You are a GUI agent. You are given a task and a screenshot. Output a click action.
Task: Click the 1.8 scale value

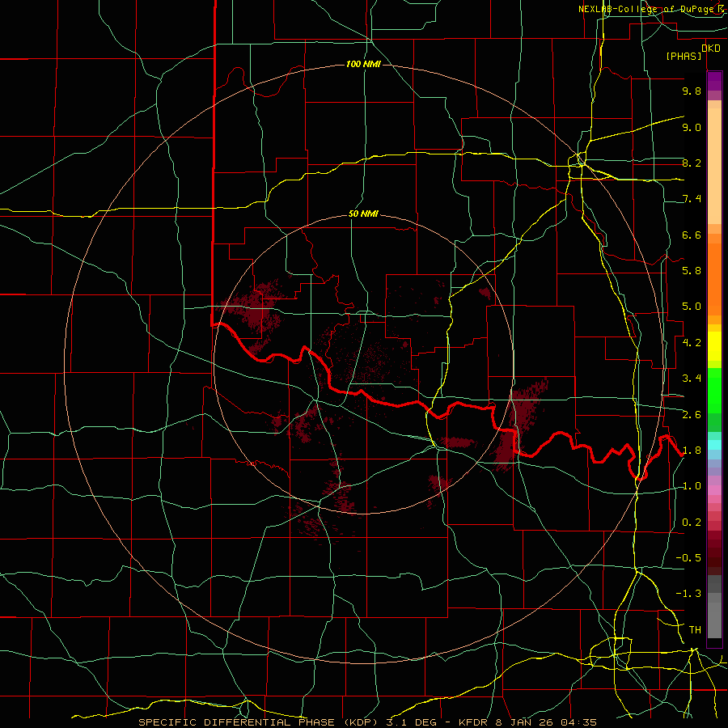(x=692, y=451)
